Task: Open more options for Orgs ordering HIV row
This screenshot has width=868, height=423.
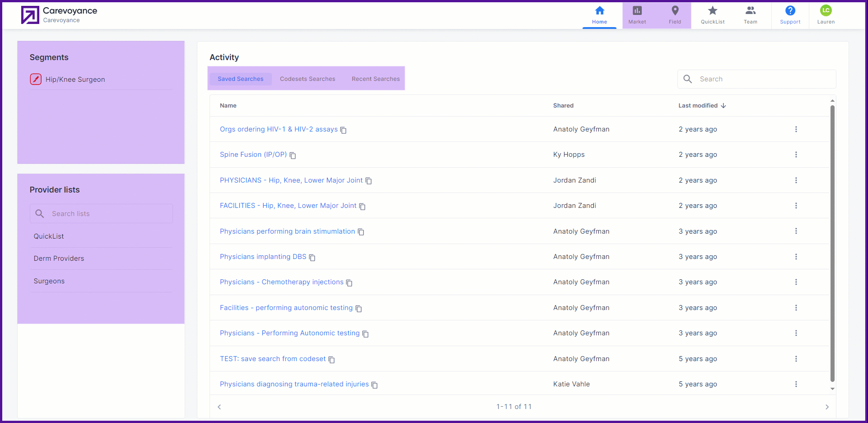Action: click(x=796, y=129)
